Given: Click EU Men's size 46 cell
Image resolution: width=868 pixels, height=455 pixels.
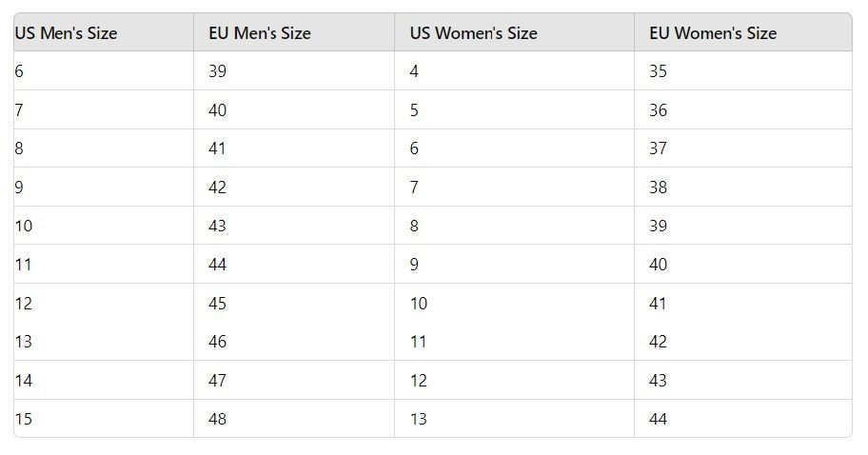Looking at the screenshot, I should (294, 342).
